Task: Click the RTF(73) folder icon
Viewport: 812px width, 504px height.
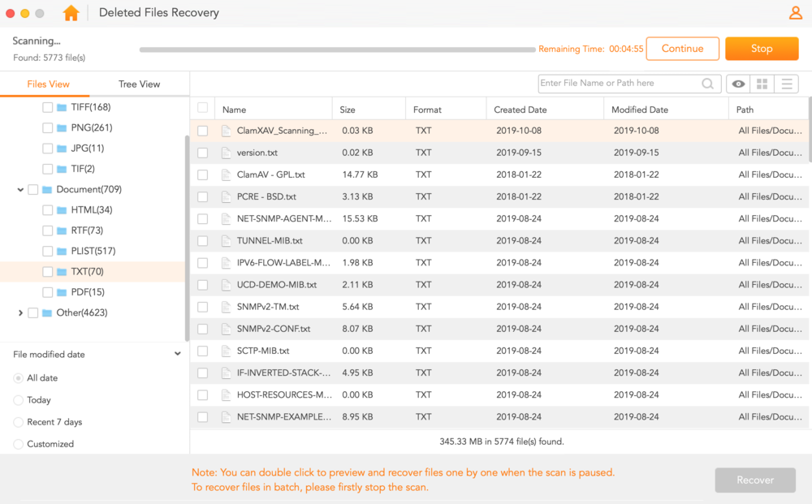Action: [62, 230]
